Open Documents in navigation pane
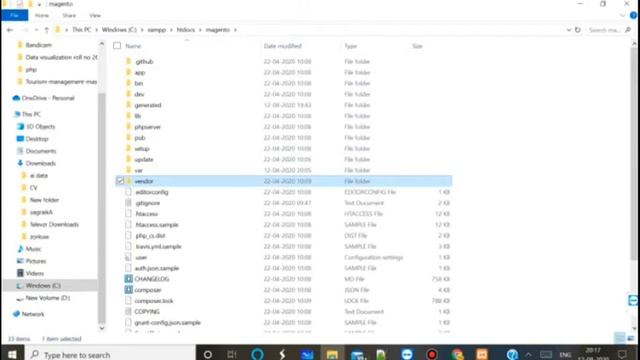This screenshot has width=640, height=360. click(x=40, y=151)
